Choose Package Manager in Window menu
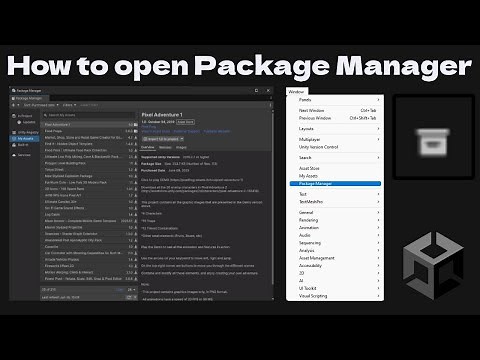 point(335,184)
